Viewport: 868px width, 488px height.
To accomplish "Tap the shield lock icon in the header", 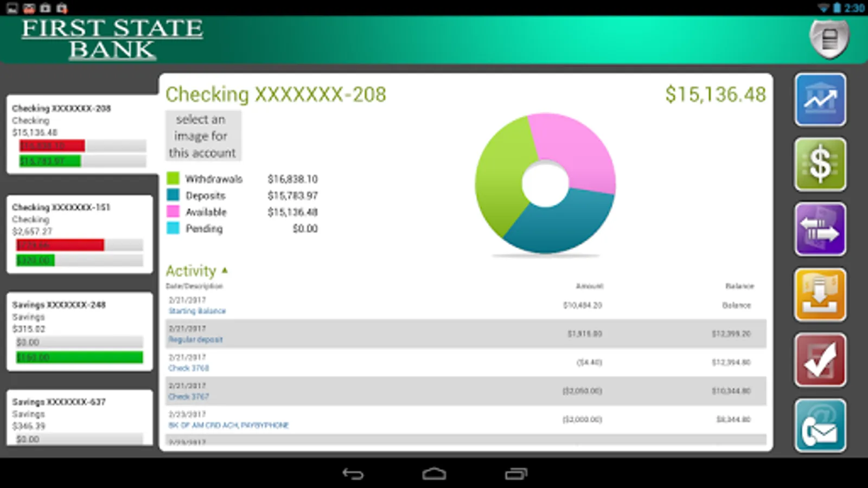I will 829,38.
